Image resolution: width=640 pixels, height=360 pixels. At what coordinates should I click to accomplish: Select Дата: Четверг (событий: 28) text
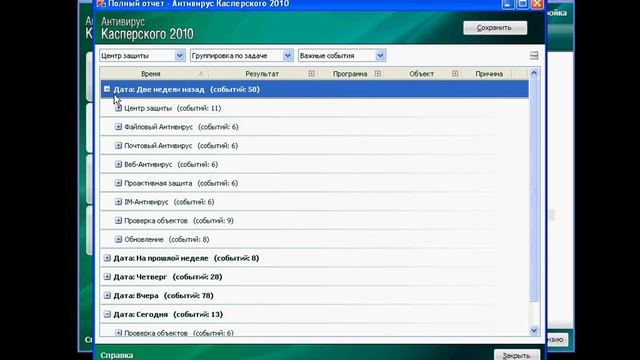168,277
